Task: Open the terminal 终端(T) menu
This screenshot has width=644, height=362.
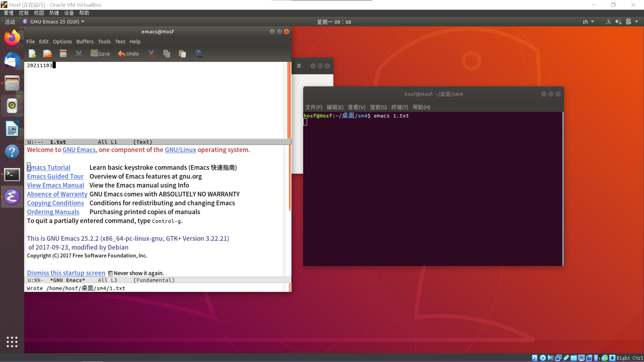Action: click(400, 107)
